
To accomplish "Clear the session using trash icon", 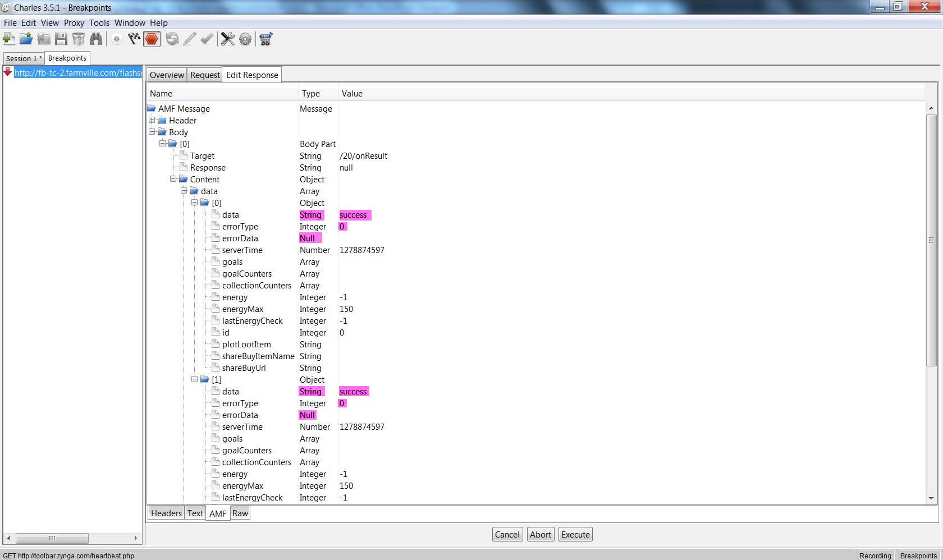I will (79, 39).
